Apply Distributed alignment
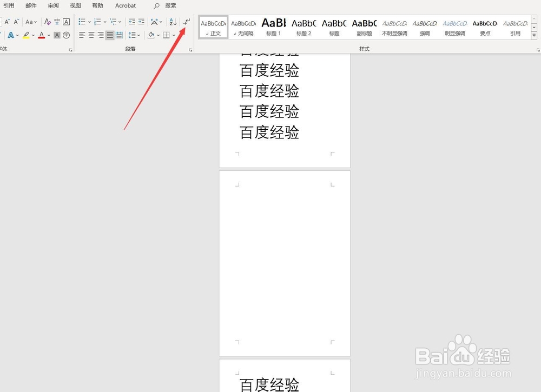This screenshot has width=541, height=392. pos(119,35)
